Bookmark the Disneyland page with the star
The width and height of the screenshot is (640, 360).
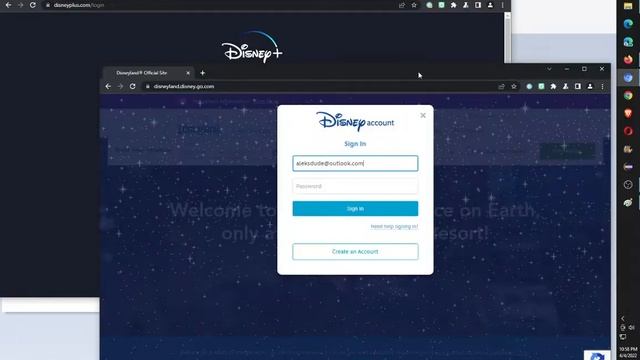click(514, 87)
